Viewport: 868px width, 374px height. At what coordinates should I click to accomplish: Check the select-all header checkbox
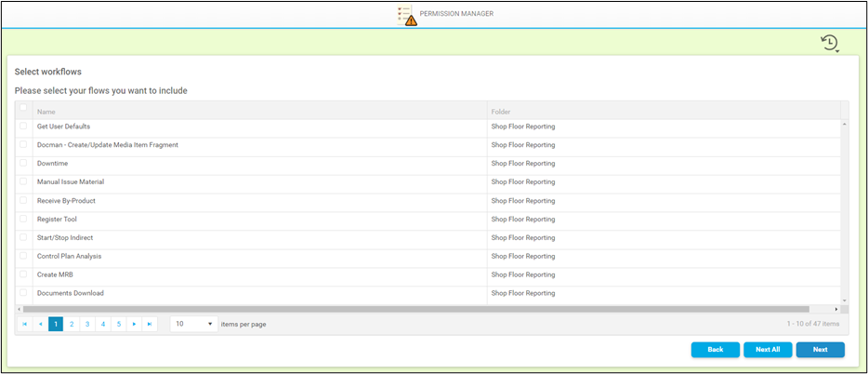23,108
